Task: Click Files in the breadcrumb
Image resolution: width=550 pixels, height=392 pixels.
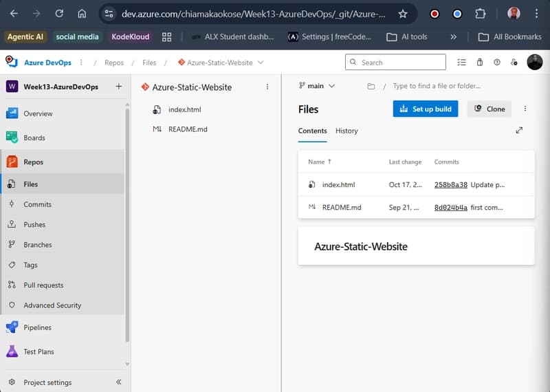Action: click(x=149, y=63)
